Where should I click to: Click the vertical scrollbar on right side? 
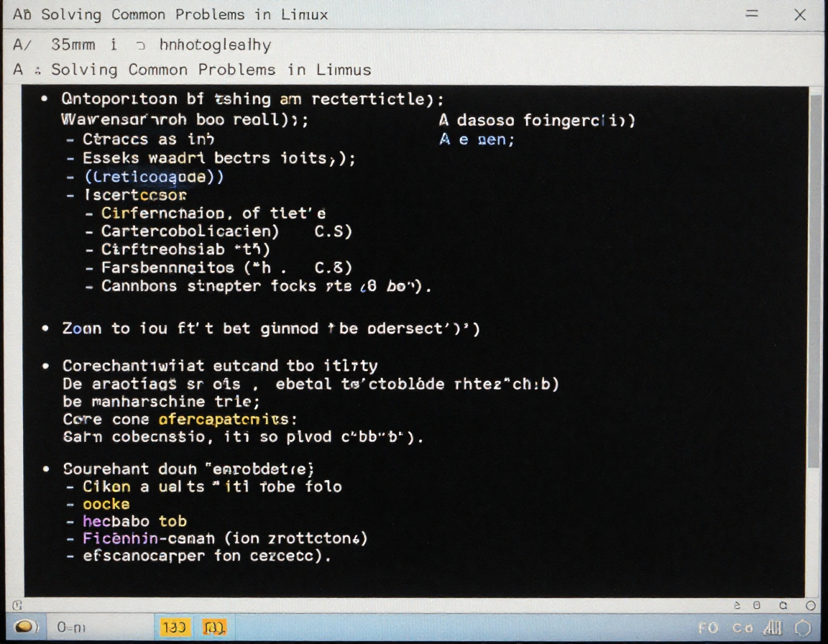tap(815, 287)
